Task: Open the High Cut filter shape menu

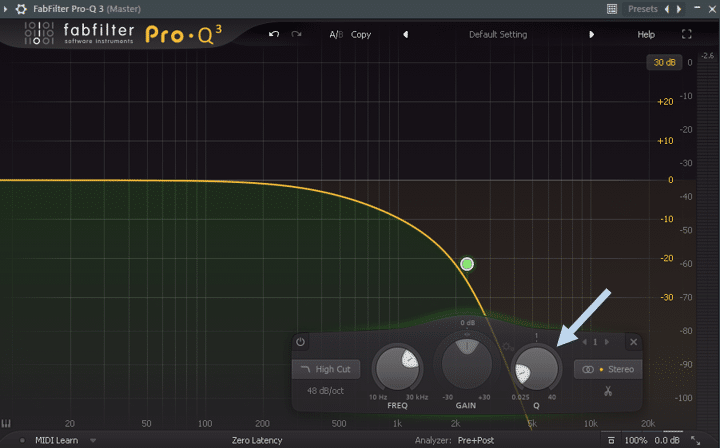Action: (x=326, y=369)
